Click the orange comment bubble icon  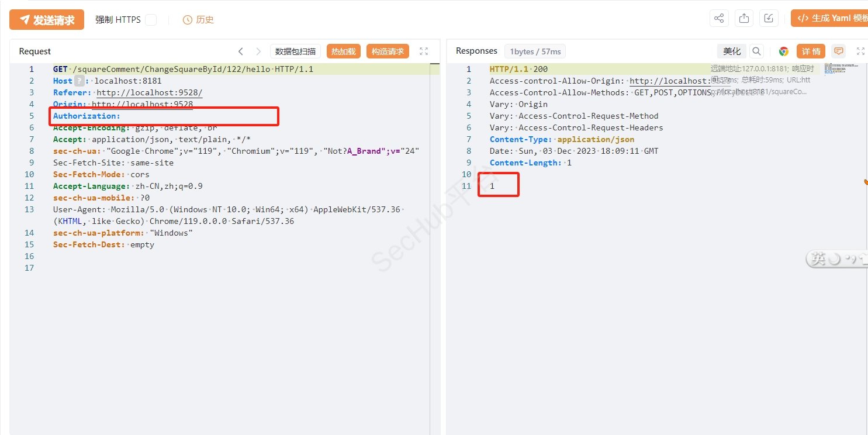pos(839,51)
